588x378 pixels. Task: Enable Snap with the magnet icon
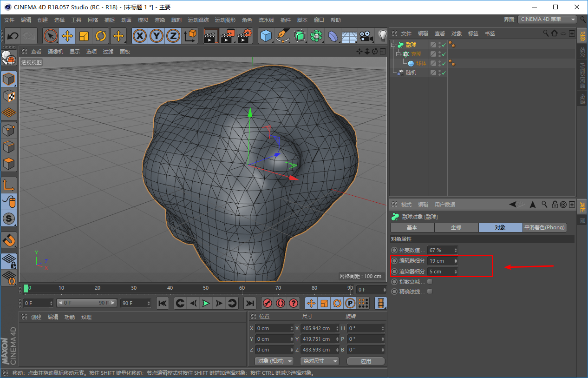point(9,240)
